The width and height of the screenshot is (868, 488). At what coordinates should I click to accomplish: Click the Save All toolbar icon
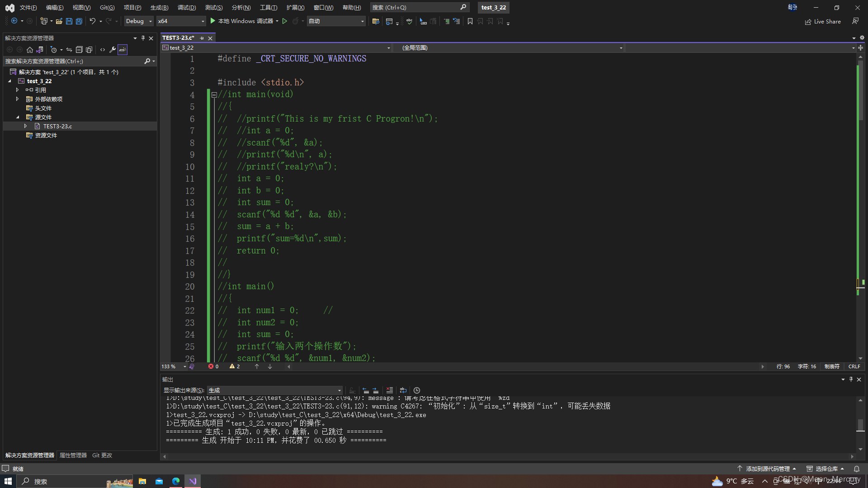coord(79,21)
